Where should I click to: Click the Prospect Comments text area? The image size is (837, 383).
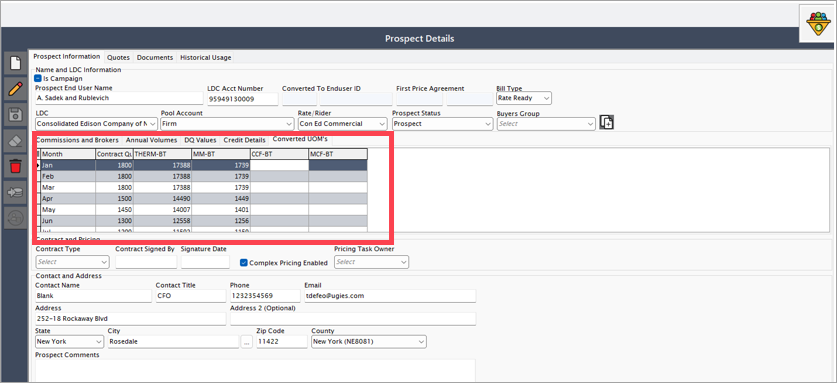coord(255,370)
